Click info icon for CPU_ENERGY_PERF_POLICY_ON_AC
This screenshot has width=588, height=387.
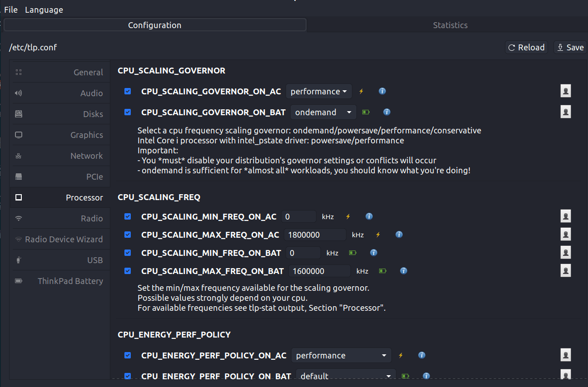tap(421, 355)
